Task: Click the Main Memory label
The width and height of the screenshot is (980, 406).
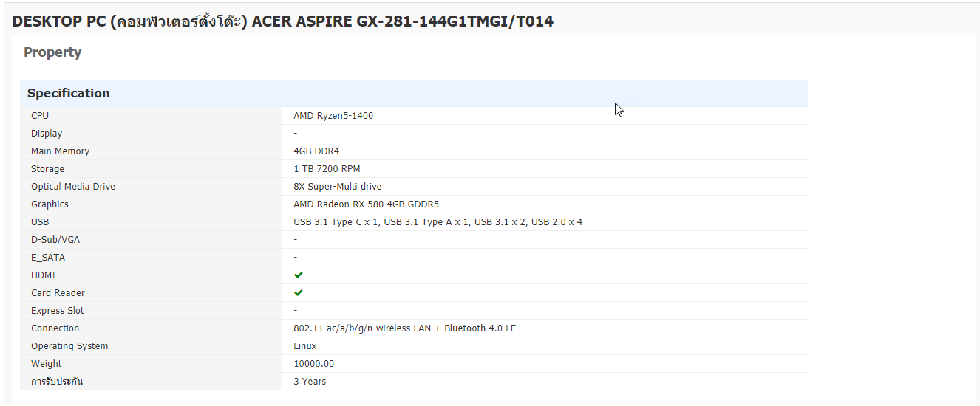Action: (60, 151)
